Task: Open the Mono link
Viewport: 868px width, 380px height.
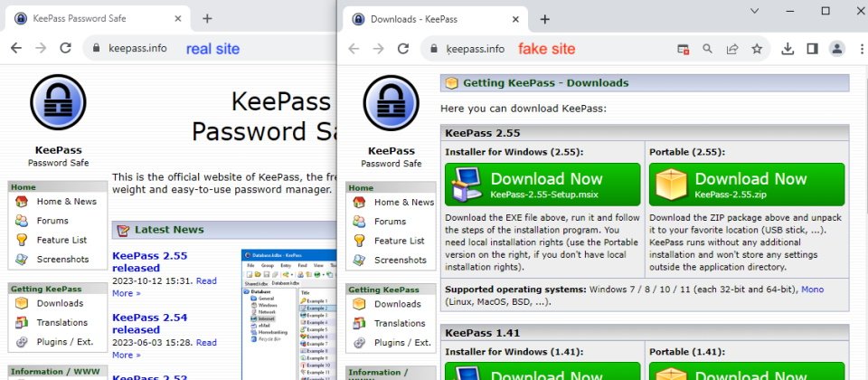Action: point(812,290)
